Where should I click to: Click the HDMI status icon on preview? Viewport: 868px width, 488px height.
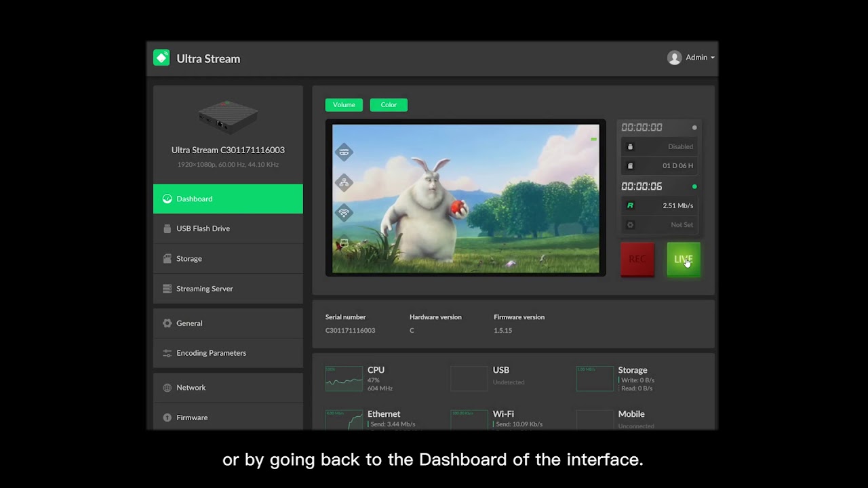click(344, 152)
